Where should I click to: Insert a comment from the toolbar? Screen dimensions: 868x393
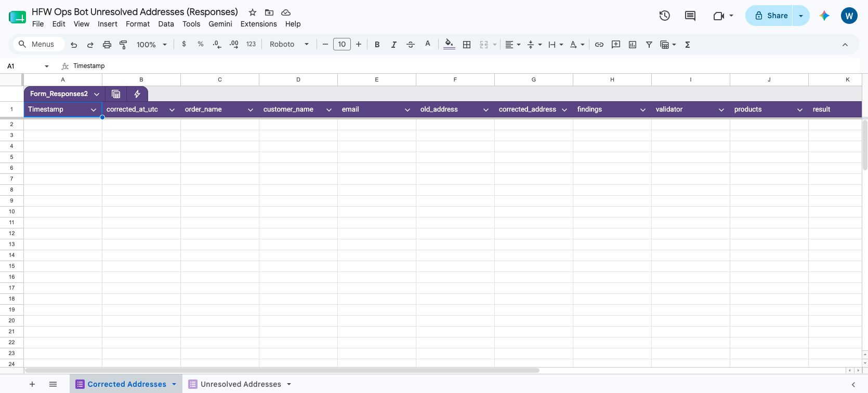coord(616,45)
